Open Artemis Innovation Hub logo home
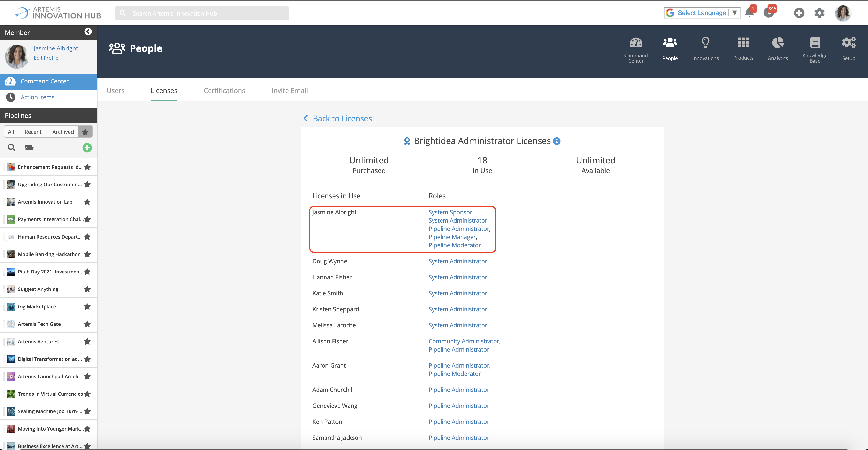The width and height of the screenshot is (868, 450). (58, 13)
